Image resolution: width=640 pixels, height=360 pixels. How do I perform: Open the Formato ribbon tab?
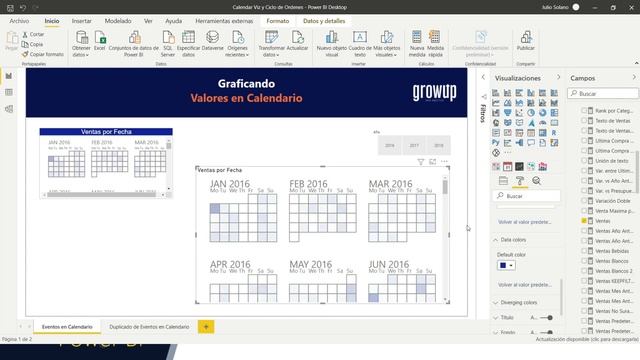(278, 21)
